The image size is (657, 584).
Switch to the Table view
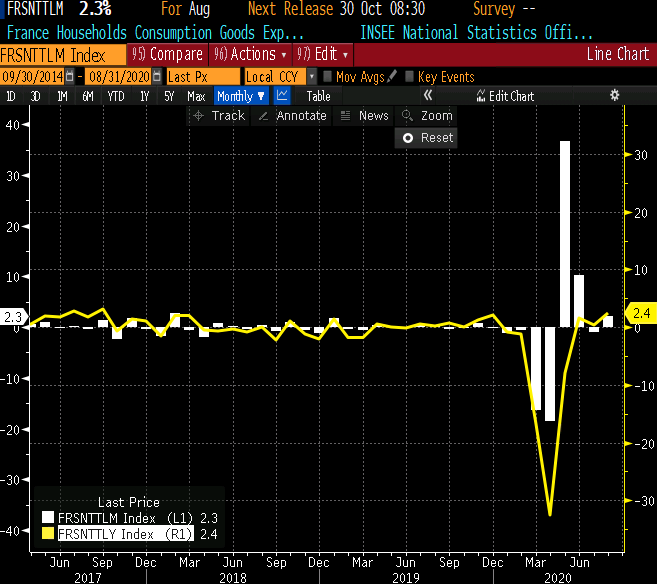(318, 96)
